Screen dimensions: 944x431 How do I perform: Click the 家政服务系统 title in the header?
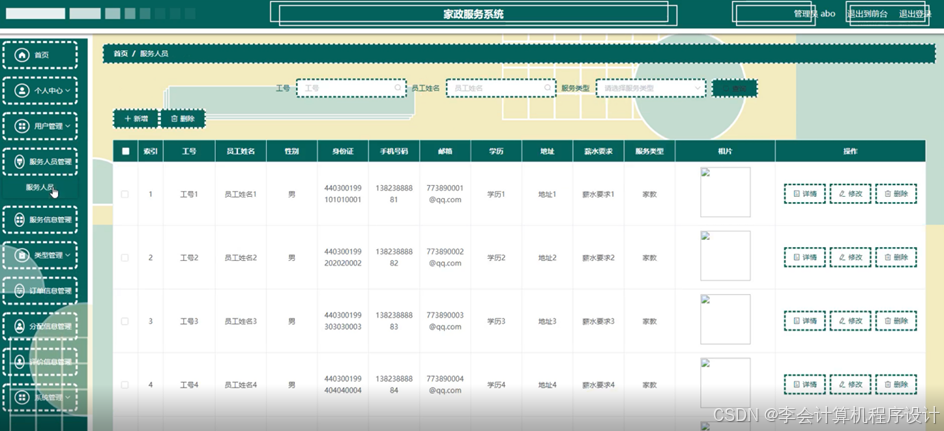(474, 14)
